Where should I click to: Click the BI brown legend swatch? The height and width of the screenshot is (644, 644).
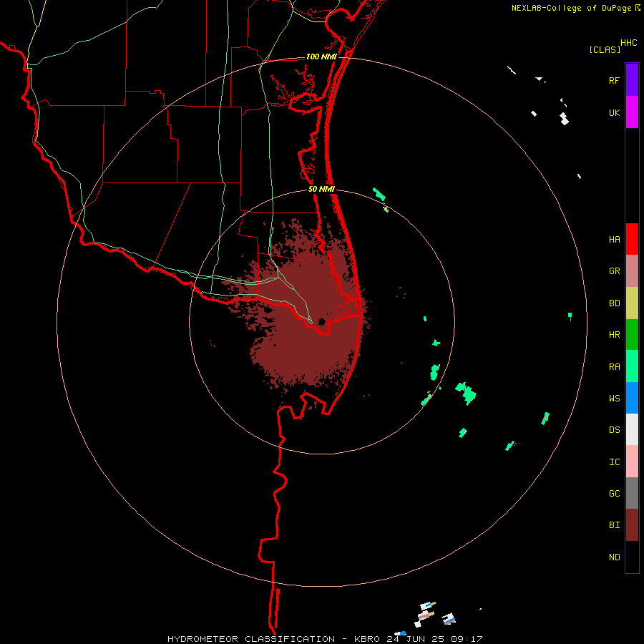(x=632, y=525)
